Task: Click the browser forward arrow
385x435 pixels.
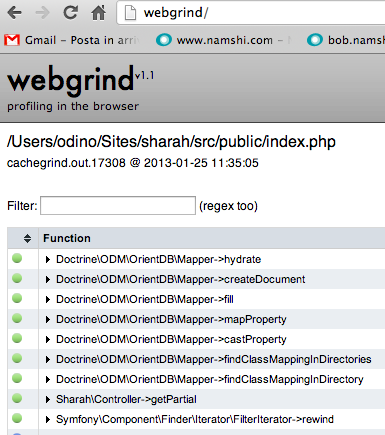Action: pyautogui.click(x=42, y=13)
